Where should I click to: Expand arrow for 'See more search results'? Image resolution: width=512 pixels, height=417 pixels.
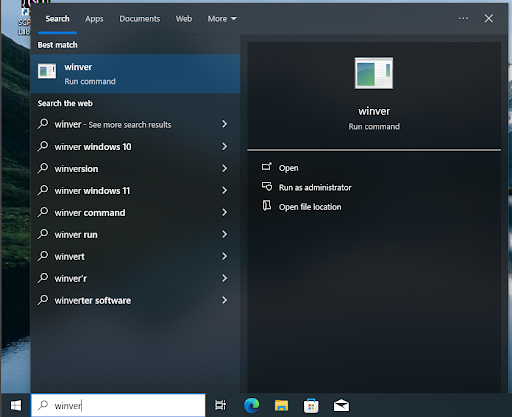point(225,124)
